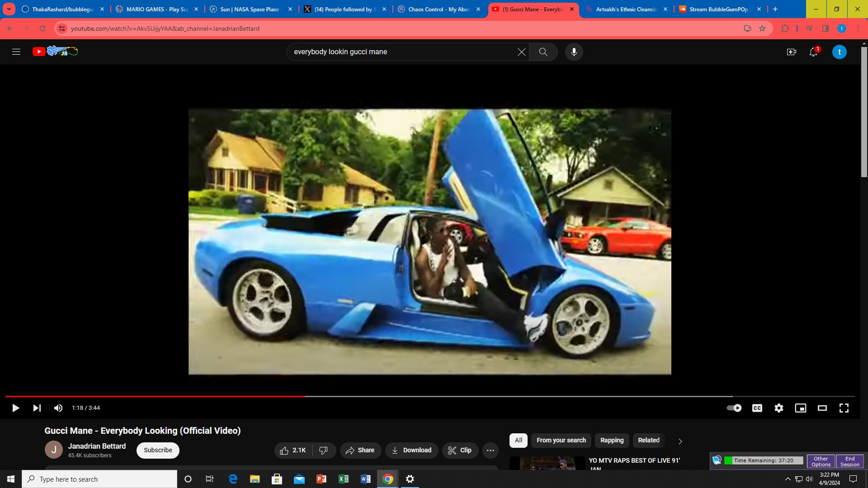868x488 pixels.
Task: Clear the search box text
Action: (521, 52)
